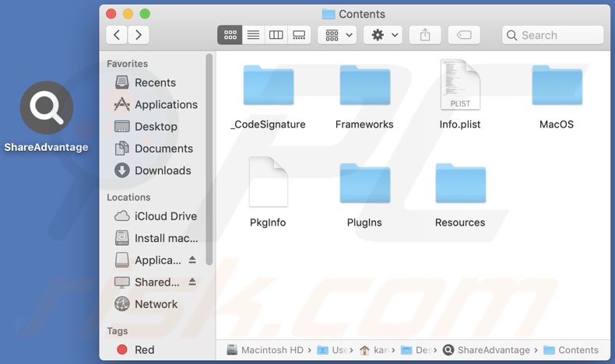The image size is (615, 364).
Task: Select the Info.plist file icon
Action: pos(460,84)
